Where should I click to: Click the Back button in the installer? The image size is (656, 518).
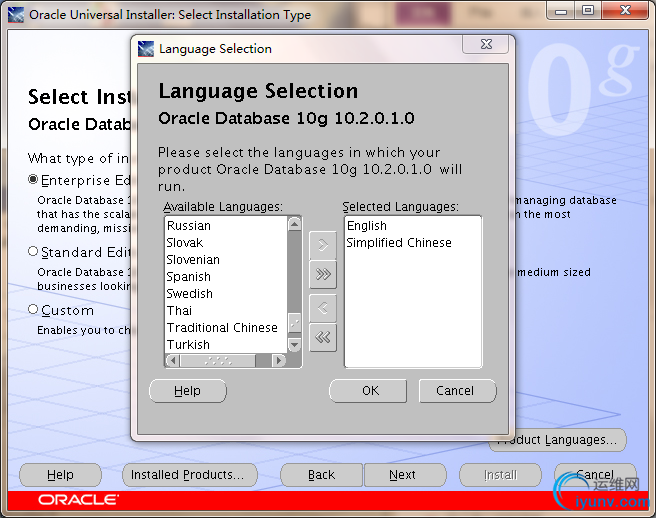point(321,475)
